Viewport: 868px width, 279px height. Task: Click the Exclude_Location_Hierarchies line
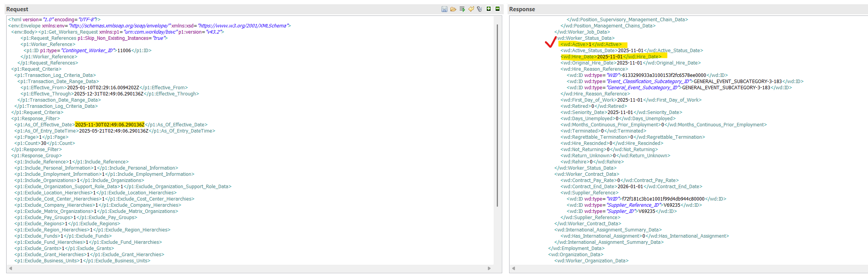pyautogui.click(x=95, y=192)
